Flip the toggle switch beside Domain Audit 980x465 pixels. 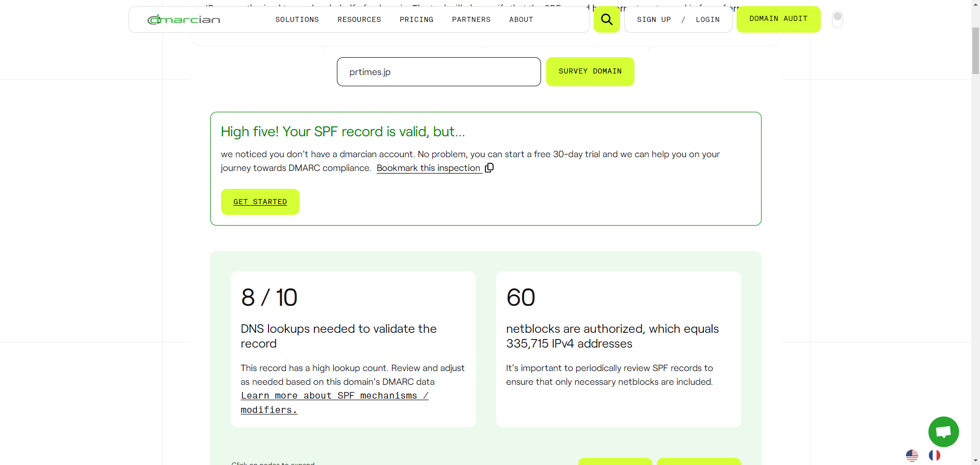[838, 19]
